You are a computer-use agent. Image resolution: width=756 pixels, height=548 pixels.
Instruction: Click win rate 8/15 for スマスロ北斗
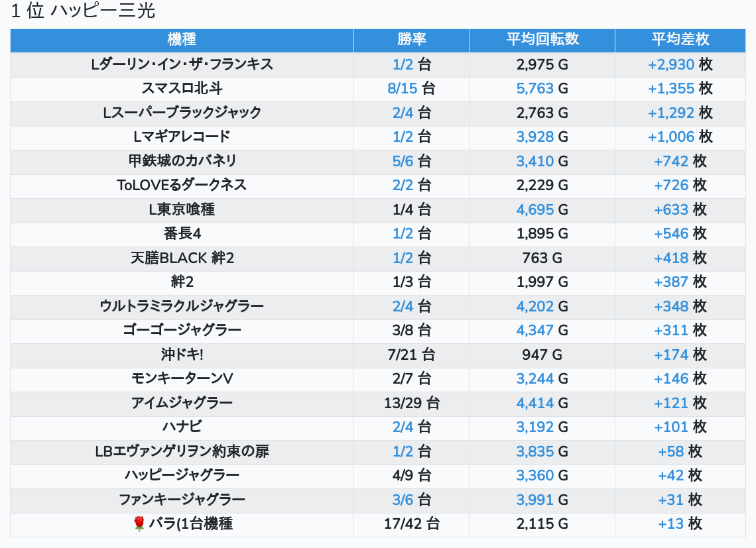tap(402, 89)
